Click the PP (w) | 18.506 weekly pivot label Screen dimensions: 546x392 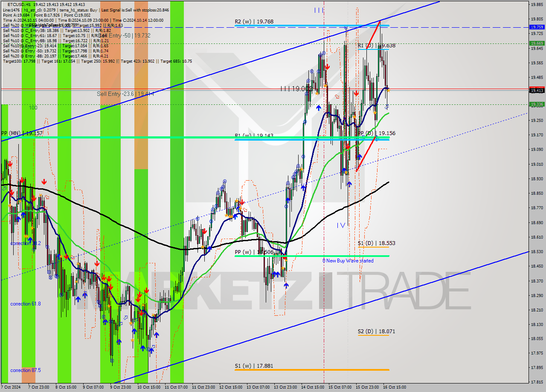pyautogui.click(x=254, y=252)
